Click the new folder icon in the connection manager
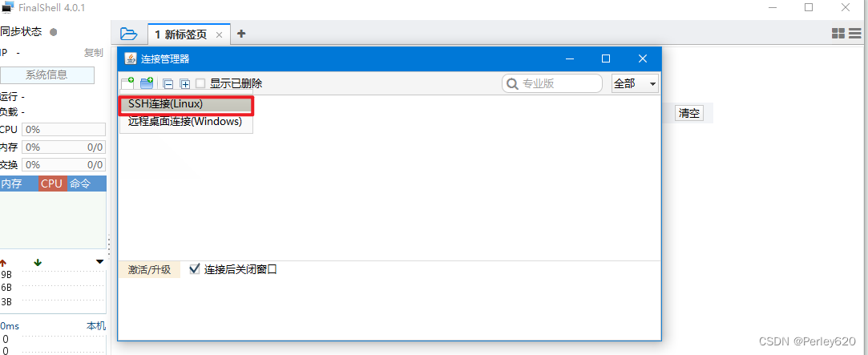 pos(147,83)
